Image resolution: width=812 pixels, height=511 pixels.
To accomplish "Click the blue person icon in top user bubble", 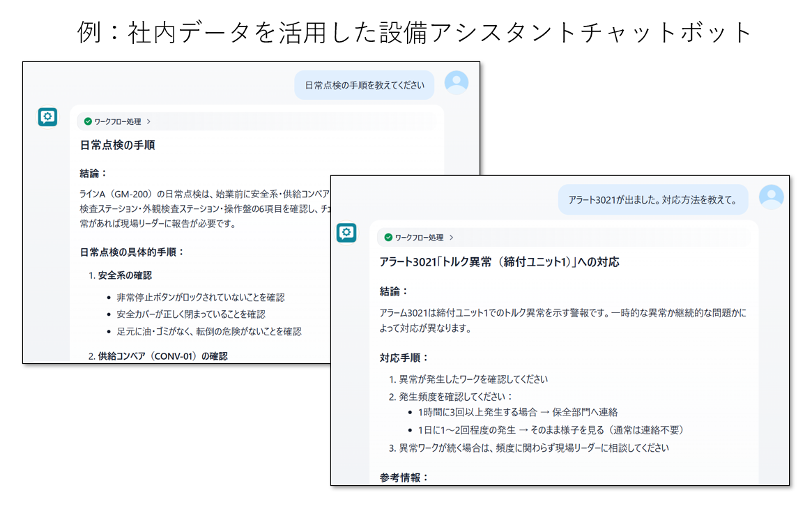I will click(x=457, y=82).
